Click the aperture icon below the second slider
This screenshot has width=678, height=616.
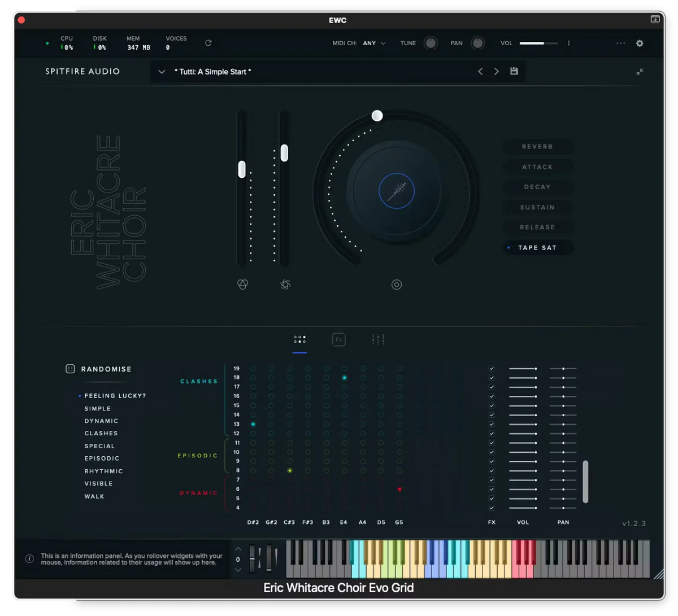tap(285, 285)
